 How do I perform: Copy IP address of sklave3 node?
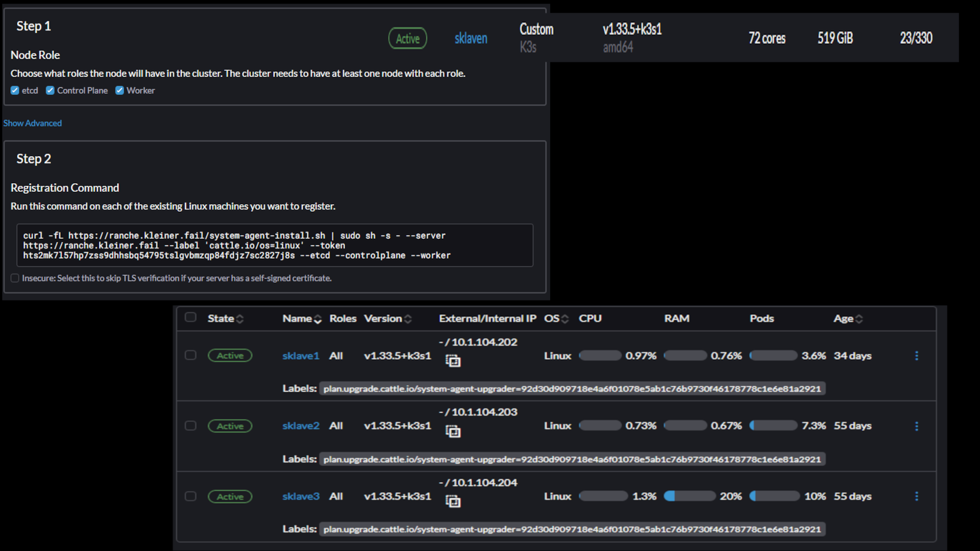[453, 502]
